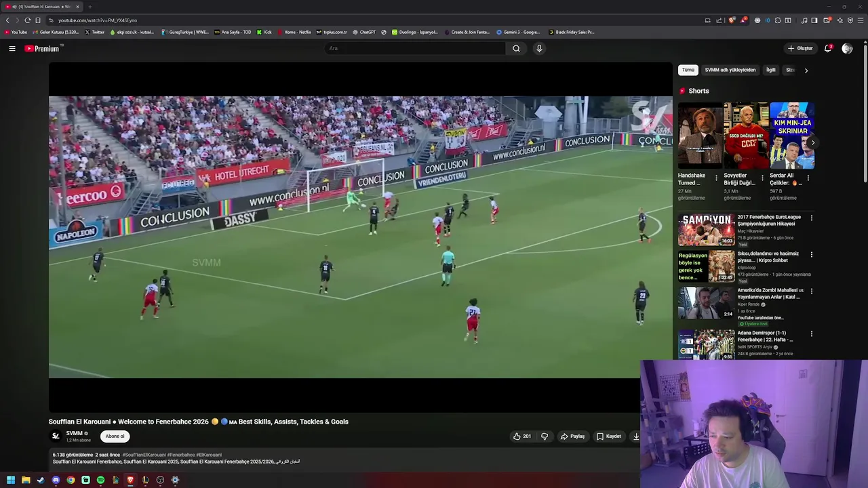Open options for Kripto Sohbet video

click(x=811, y=255)
